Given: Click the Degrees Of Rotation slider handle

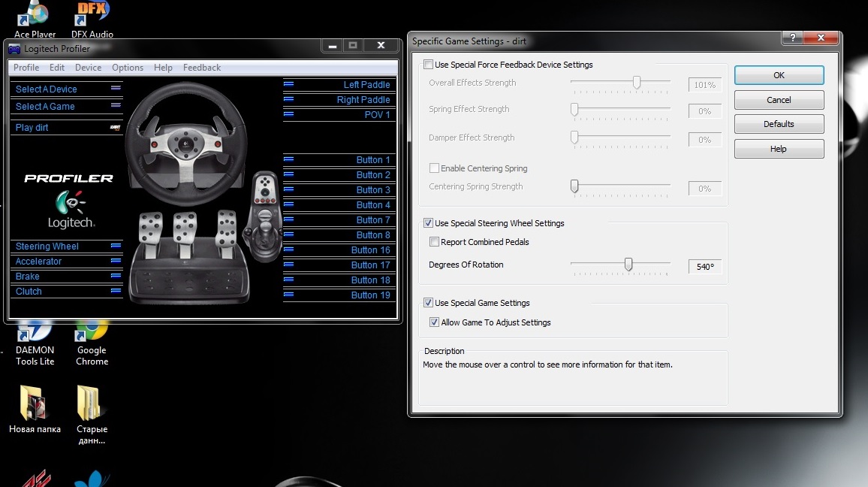Looking at the screenshot, I should pyautogui.click(x=628, y=265).
